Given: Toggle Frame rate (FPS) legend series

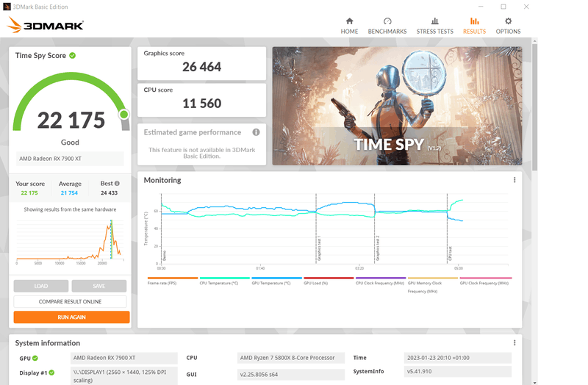Looking at the screenshot, I should pos(173,281).
